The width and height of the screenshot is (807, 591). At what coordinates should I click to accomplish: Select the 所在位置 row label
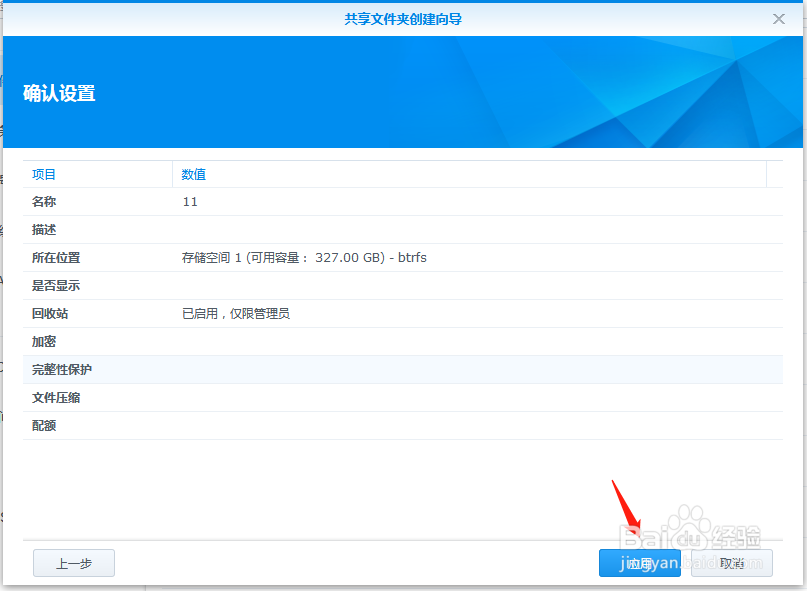coord(56,257)
